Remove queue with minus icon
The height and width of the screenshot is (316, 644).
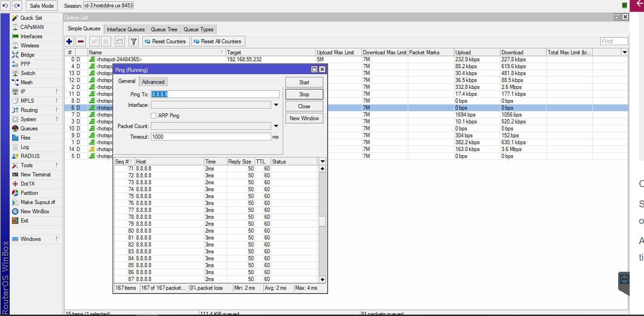tap(81, 41)
